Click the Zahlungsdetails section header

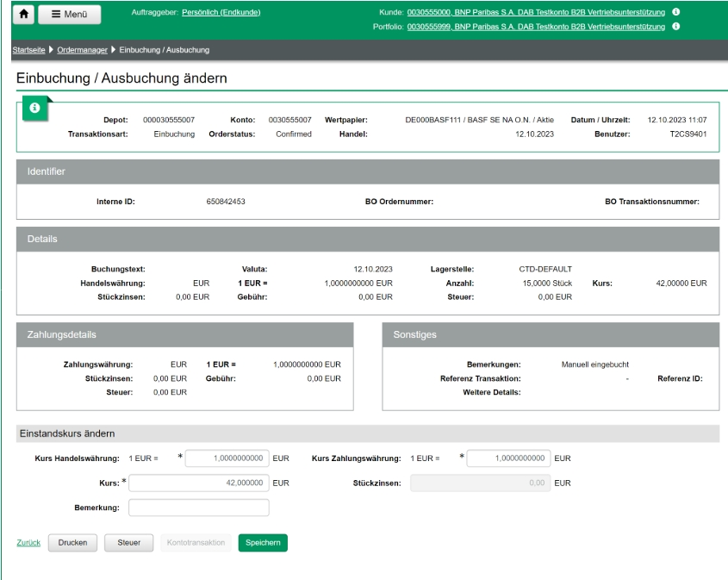tap(184, 334)
